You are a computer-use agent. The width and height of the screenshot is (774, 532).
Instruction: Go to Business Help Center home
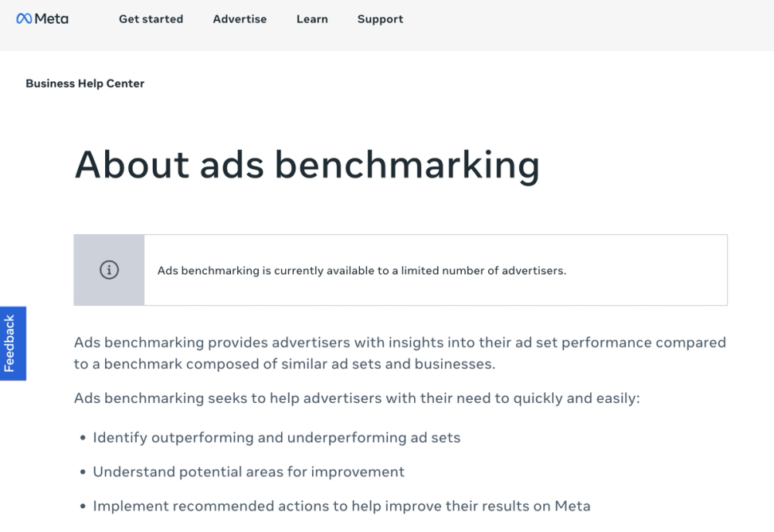pyautogui.click(x=85, y=84)
